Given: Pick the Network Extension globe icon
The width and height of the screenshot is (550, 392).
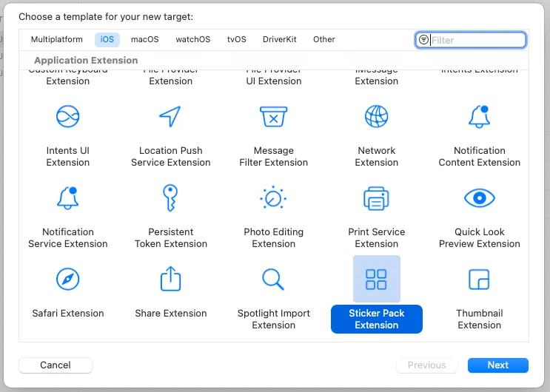Looking at the screenshot, I should pyautogui.click(x=376, y=116).
